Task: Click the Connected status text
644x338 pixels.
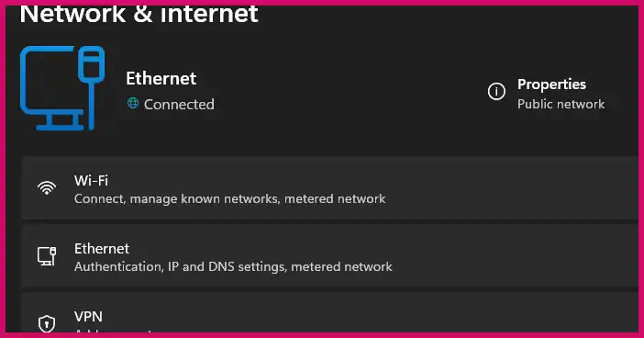Action: click(179, 105)
